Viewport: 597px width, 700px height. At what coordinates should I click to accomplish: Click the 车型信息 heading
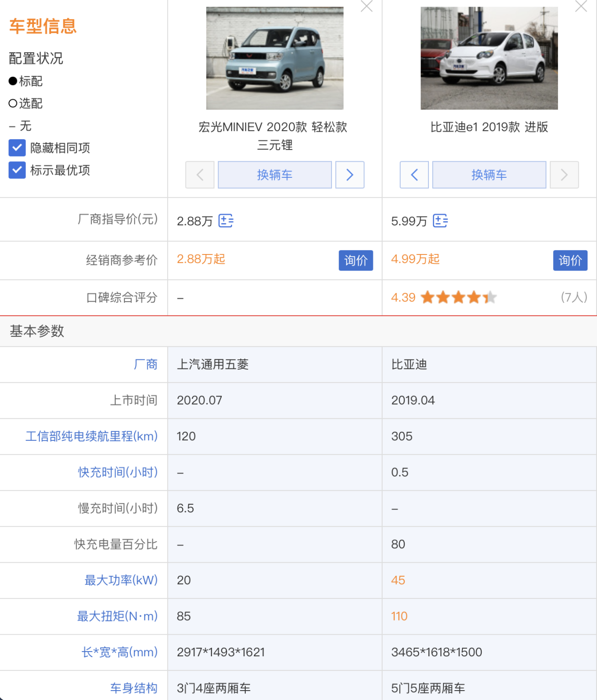point(43,26)
